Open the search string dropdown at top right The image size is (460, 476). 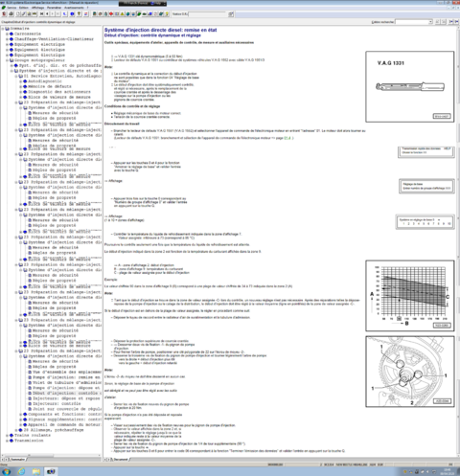tap(430, 22)
